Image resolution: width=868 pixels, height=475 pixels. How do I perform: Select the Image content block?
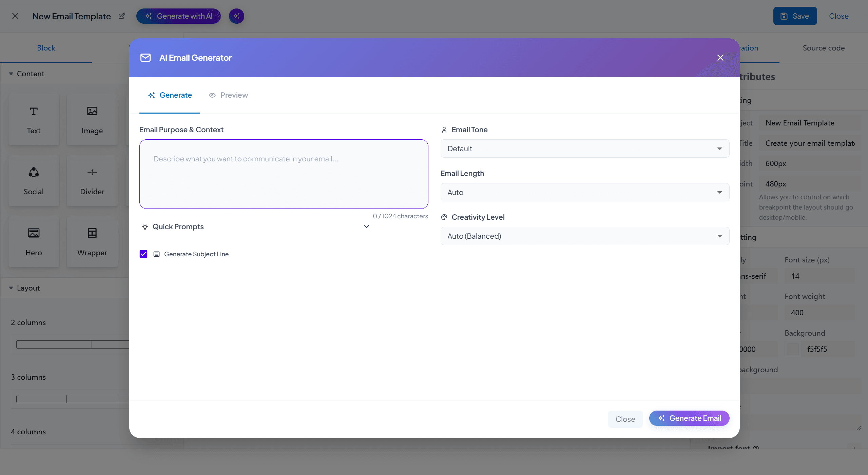point(92,120)
